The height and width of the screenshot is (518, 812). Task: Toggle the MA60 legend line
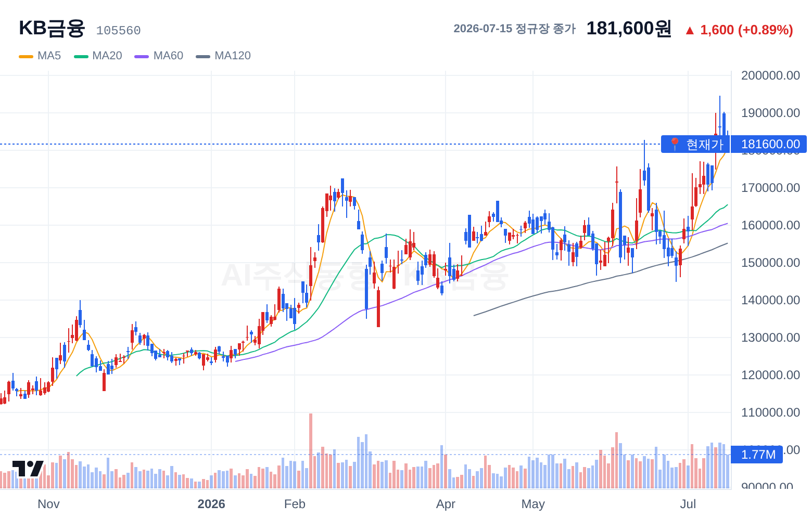tap(159, 56)
